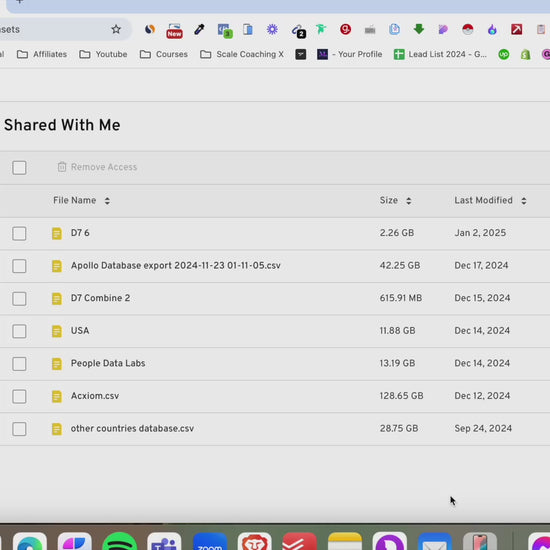Tick the checkbox for USA file
This screenshot has width=550, height=550.
coord(19,331)
